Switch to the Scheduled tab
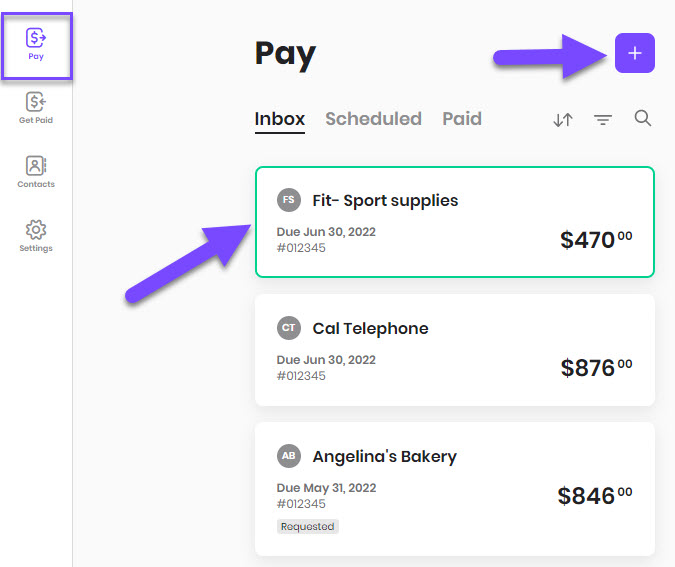 point(373,119)
